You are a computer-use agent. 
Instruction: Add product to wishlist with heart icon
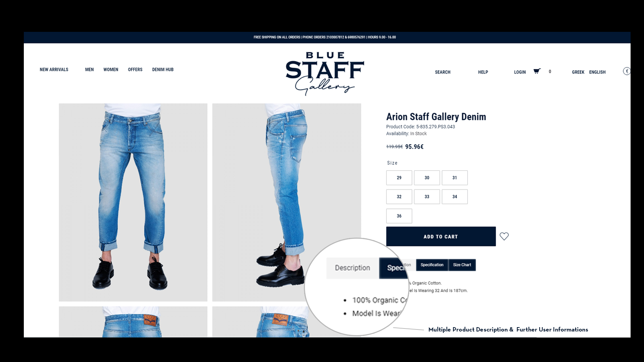[504, 236]
